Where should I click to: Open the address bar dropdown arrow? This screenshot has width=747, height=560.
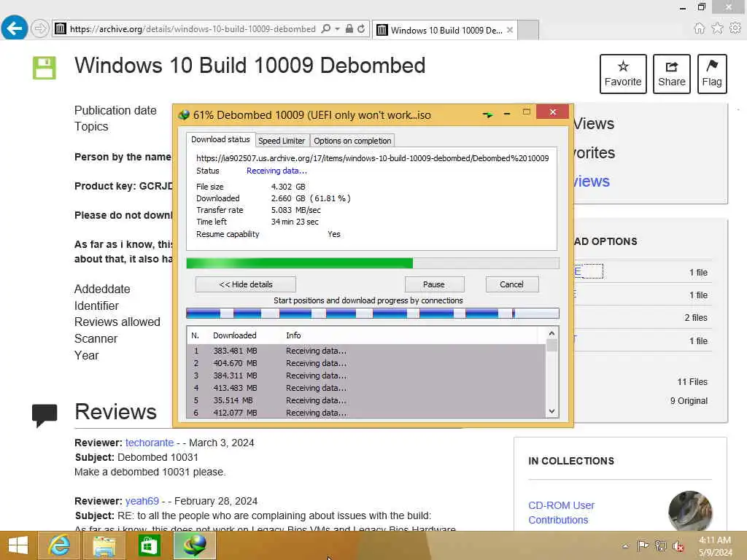tap(337, 28)
